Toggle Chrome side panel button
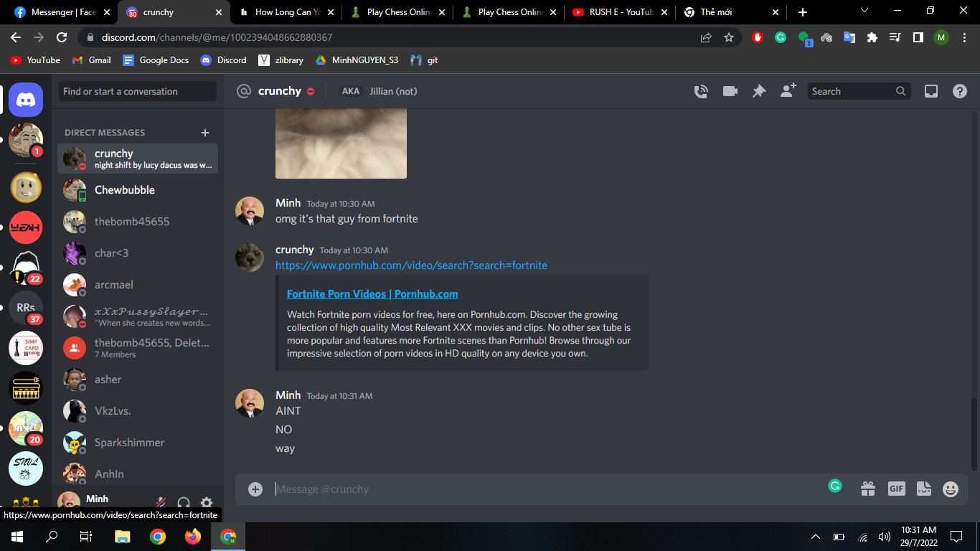The height and width of the screenshot is (551, 980). [x=918, y=37]
